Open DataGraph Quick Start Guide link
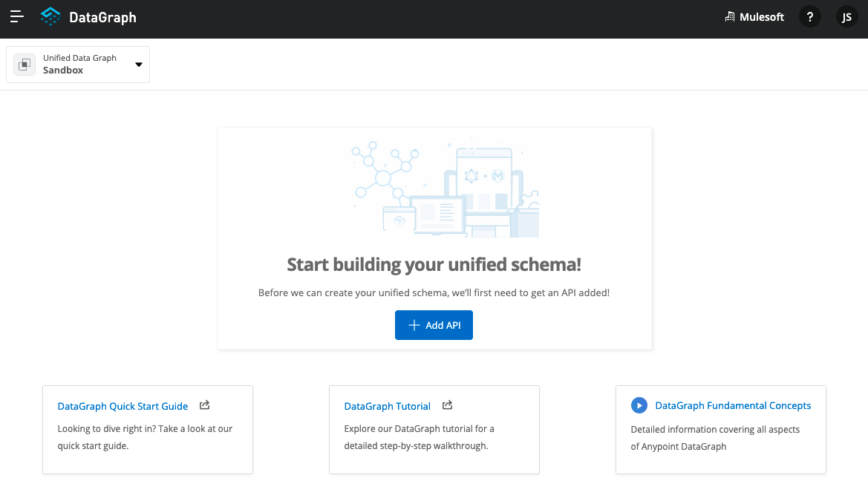This screenshot has height=501, width=868. [x=123, y=406]
